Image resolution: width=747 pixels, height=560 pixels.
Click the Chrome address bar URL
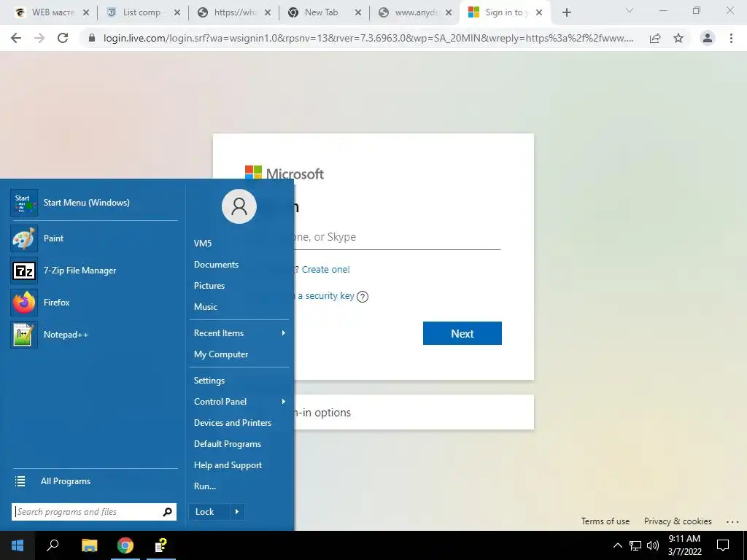pyautogui.click(x=368, y=38)
